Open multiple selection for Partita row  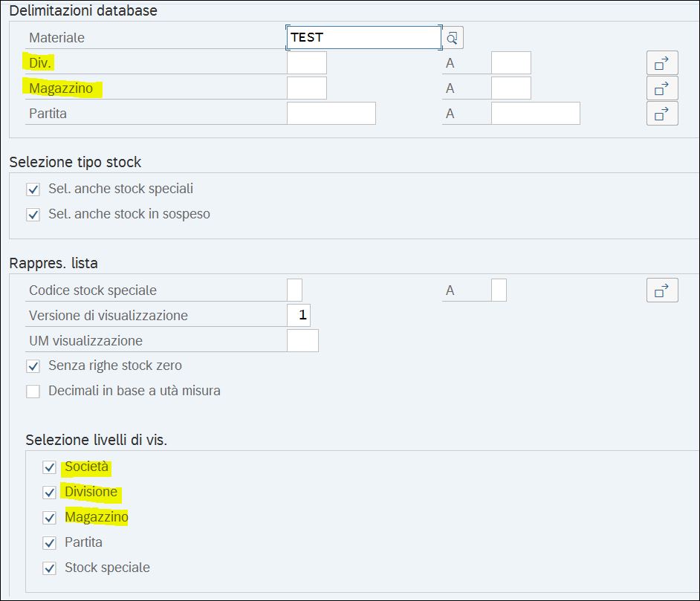point(662,114)
